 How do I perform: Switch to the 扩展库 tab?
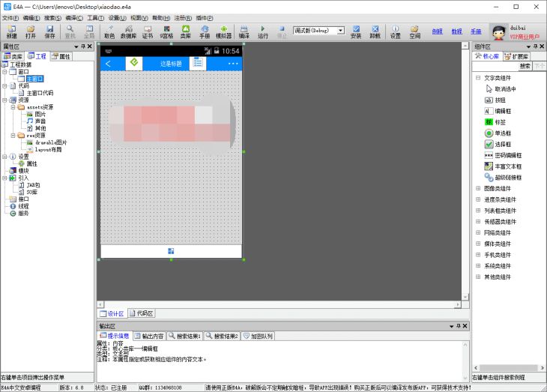click(516, 56)
